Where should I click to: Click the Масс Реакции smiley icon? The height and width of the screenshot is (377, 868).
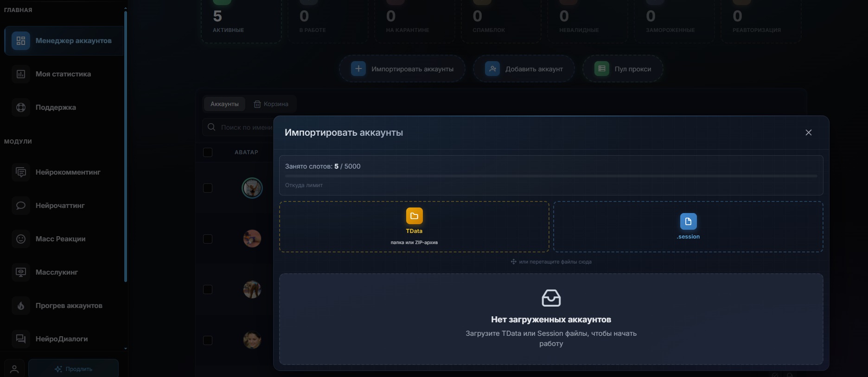pos(21,239)
